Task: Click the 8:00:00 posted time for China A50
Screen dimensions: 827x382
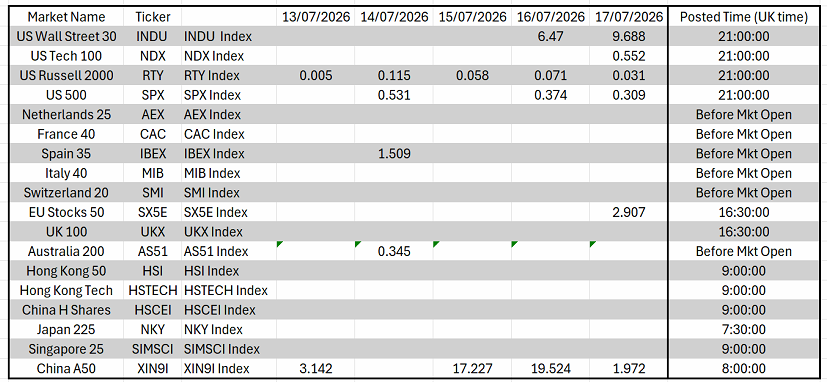Action: (744, 368)
